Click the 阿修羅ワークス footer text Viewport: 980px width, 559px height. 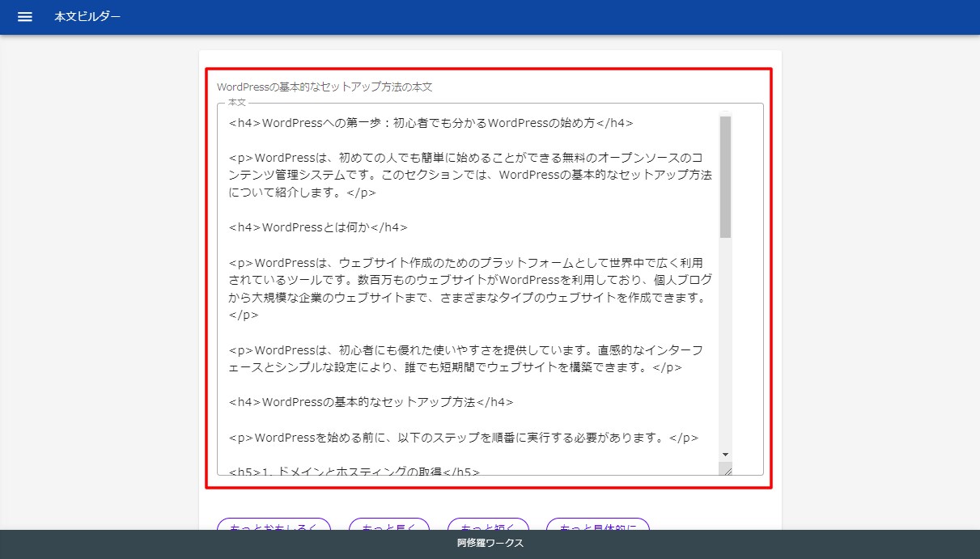pos(490,544)
